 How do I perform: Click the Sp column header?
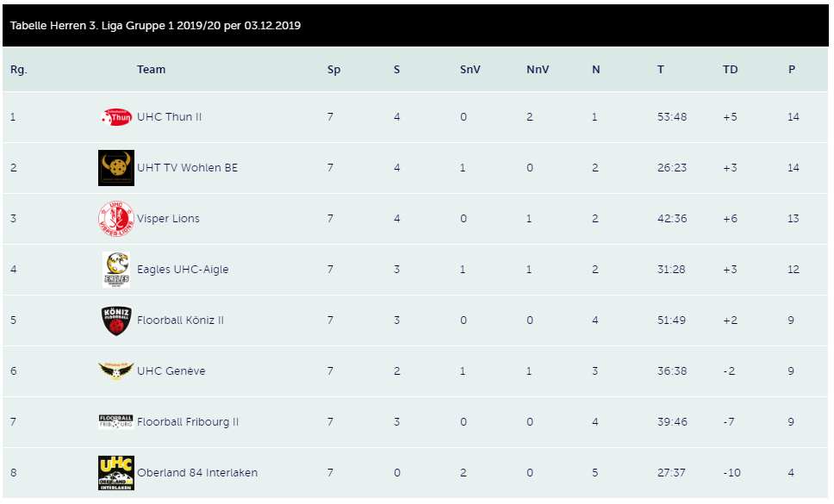point(333,70)
